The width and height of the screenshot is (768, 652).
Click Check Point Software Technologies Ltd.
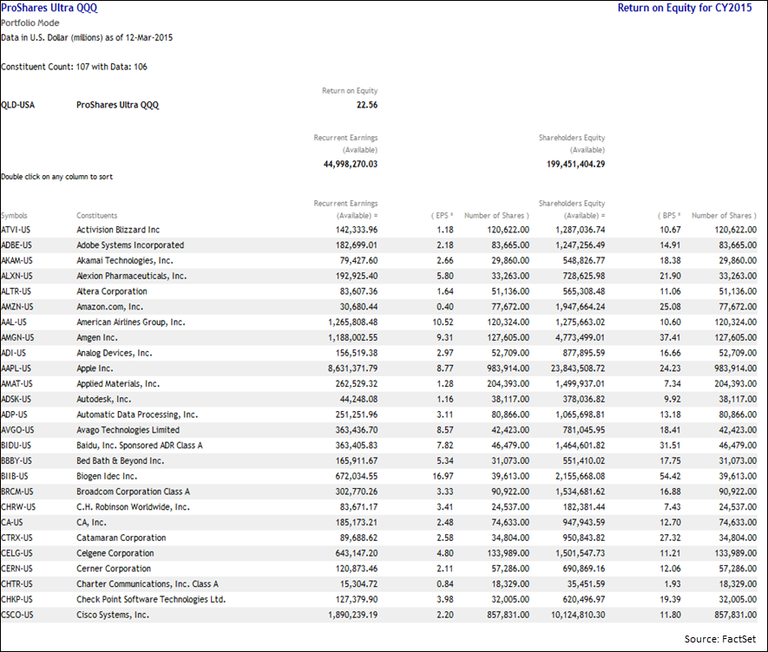click(151, 600)
